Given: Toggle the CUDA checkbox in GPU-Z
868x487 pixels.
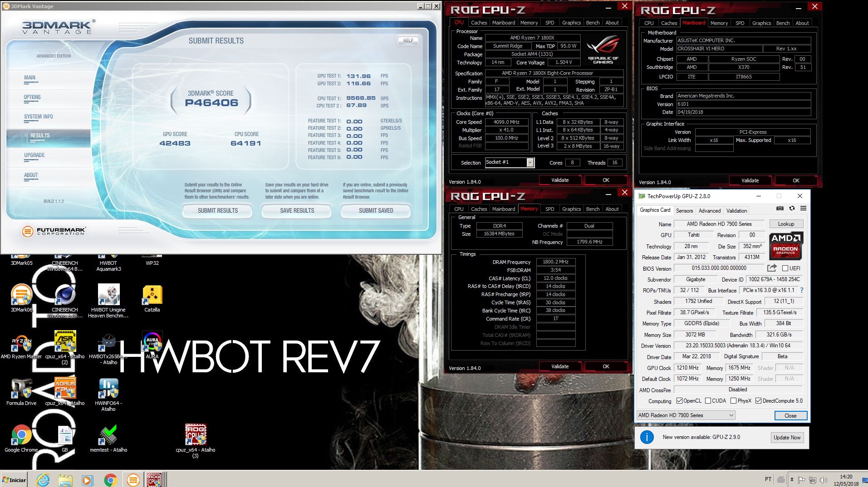Looking at the screenshot, I should click(708, 401).
